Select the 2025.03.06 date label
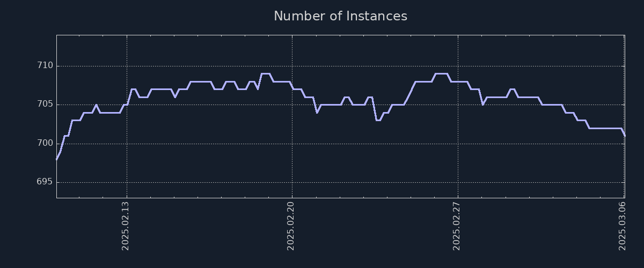The height and width of the screenshot is (268, 644). point(623,226)
